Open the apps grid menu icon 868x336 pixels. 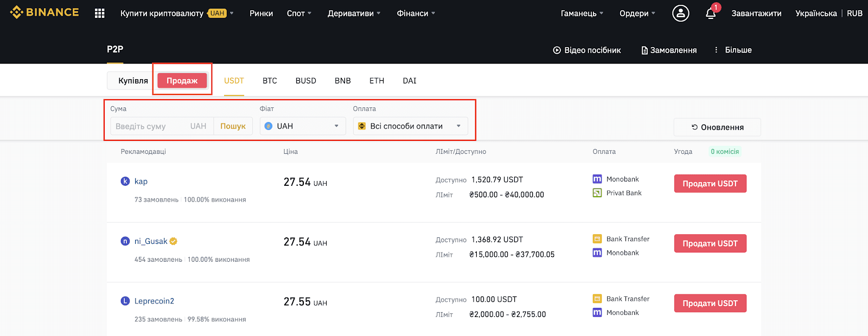(x=100, y=13)
